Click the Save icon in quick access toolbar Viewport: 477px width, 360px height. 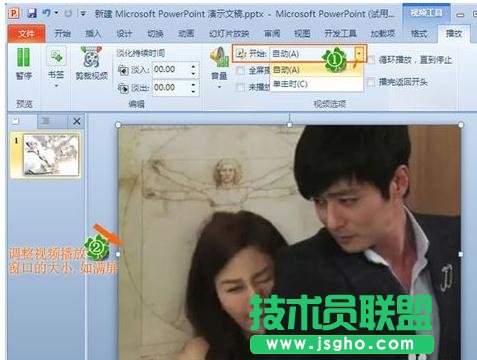coord(32,13)
